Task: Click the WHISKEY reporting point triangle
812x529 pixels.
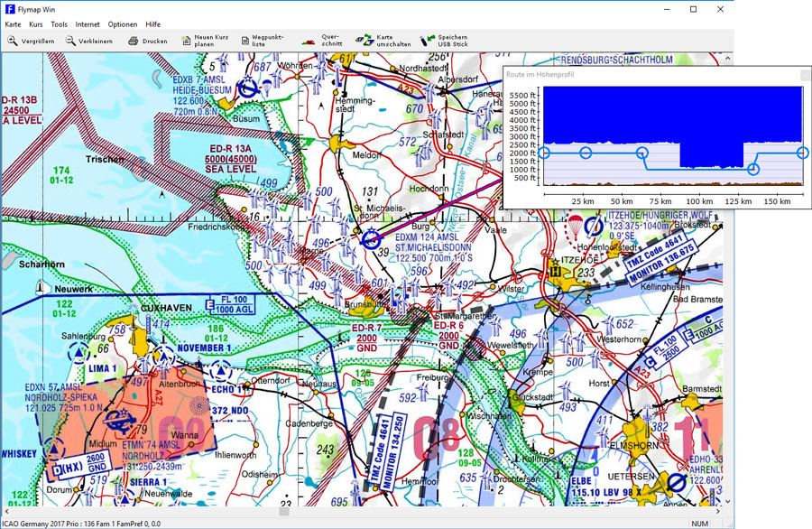Action: point(54,449)
